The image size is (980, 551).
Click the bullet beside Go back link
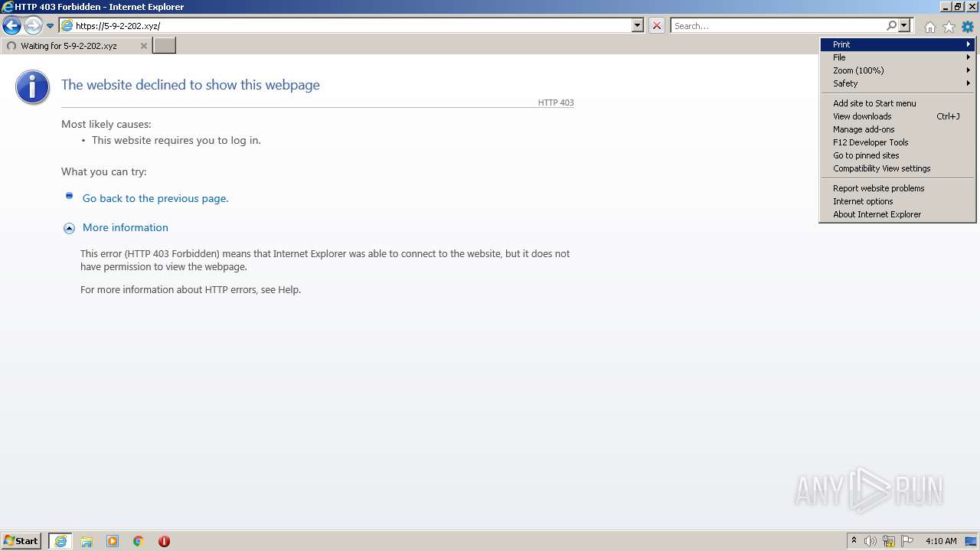click(x=69, y=197)
